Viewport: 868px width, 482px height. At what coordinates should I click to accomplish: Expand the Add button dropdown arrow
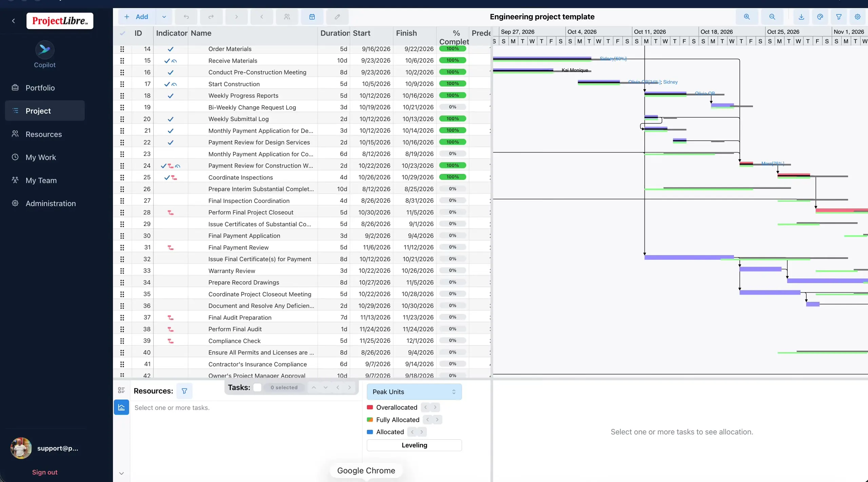164,17
